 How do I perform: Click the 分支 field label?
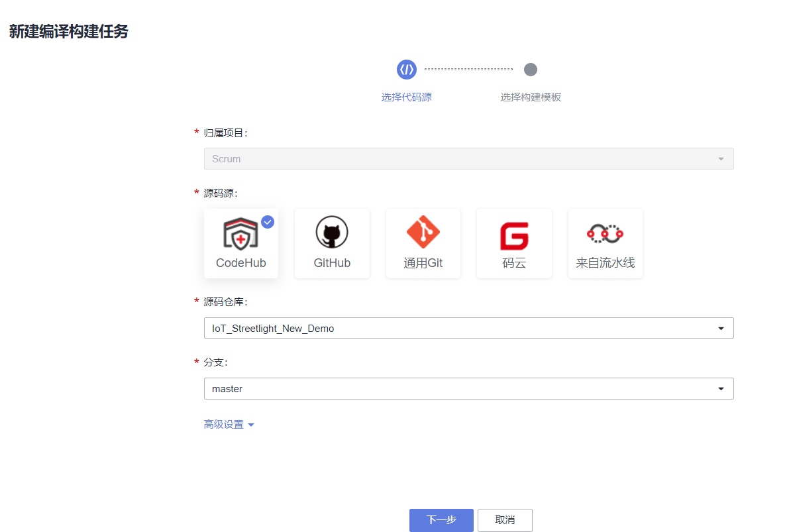point(215,362)
